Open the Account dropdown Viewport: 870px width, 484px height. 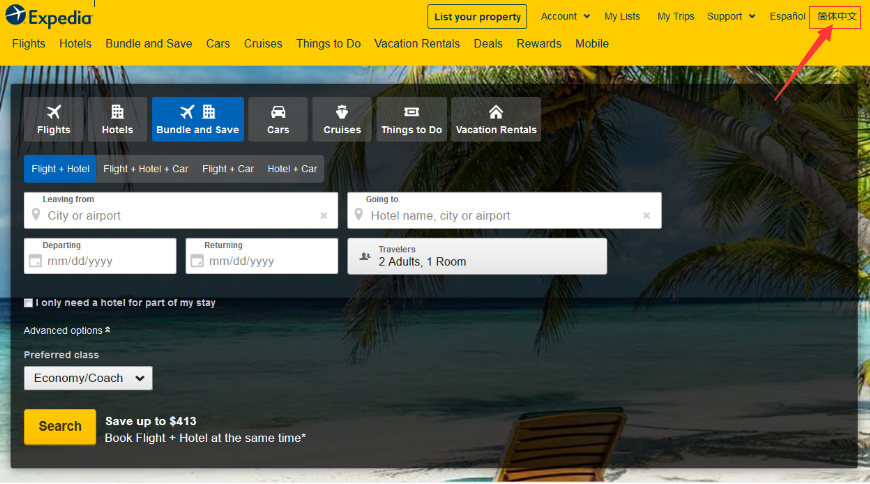565,17
